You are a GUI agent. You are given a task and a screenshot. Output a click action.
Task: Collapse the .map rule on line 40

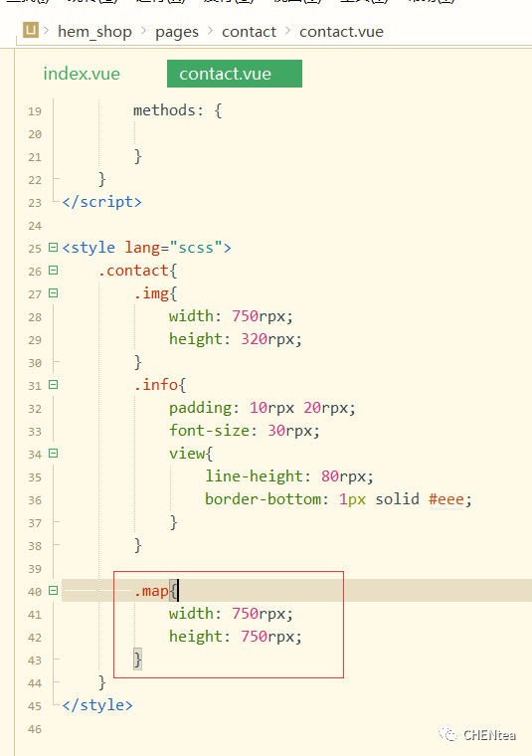pos(53,591)
